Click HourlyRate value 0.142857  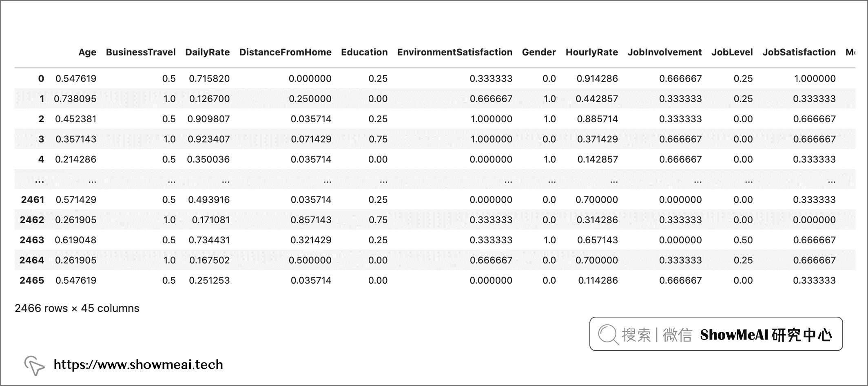pos(598,159)
